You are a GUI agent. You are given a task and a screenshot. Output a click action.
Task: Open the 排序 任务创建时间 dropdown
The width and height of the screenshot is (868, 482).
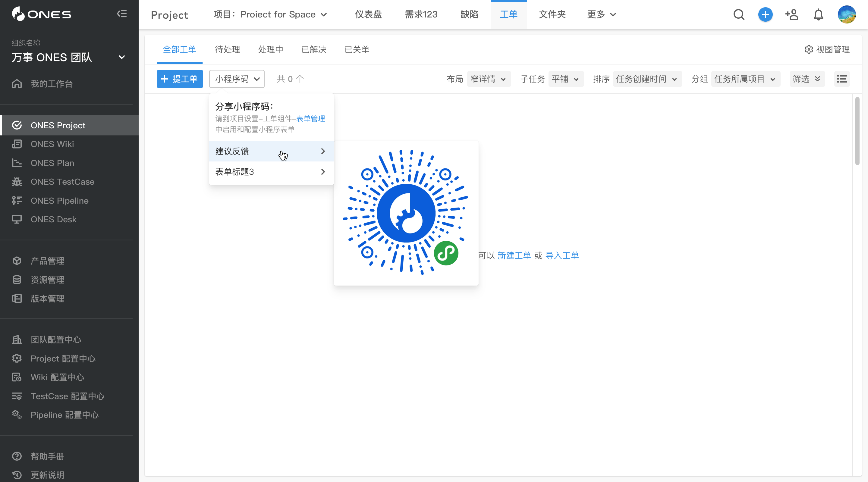647,79
